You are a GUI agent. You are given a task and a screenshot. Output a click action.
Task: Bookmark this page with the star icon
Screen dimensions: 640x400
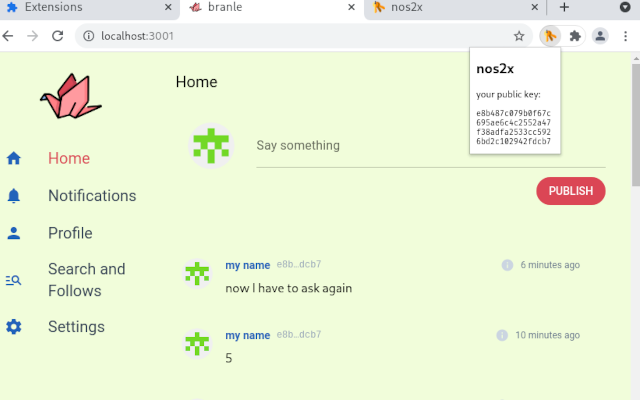[519, 36]
